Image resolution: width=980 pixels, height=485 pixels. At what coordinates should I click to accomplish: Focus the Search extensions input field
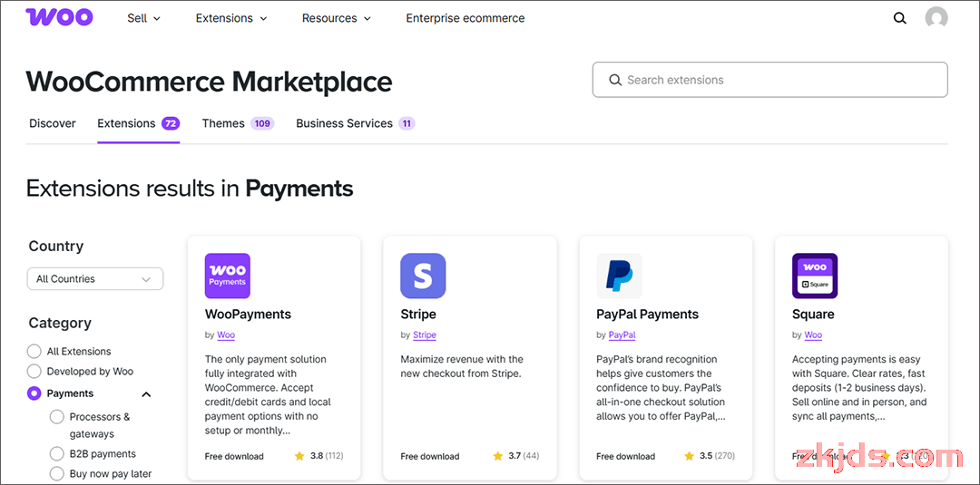[770, 80]
